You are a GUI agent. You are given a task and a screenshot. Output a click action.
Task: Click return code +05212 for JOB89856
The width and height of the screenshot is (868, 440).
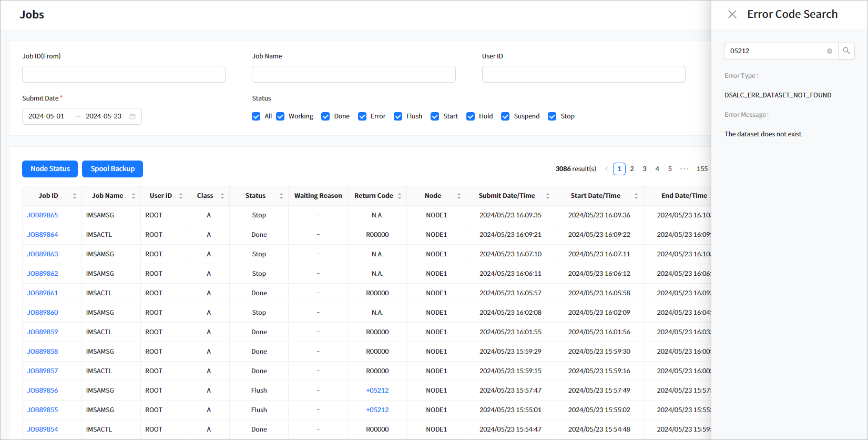pos(377,391)
